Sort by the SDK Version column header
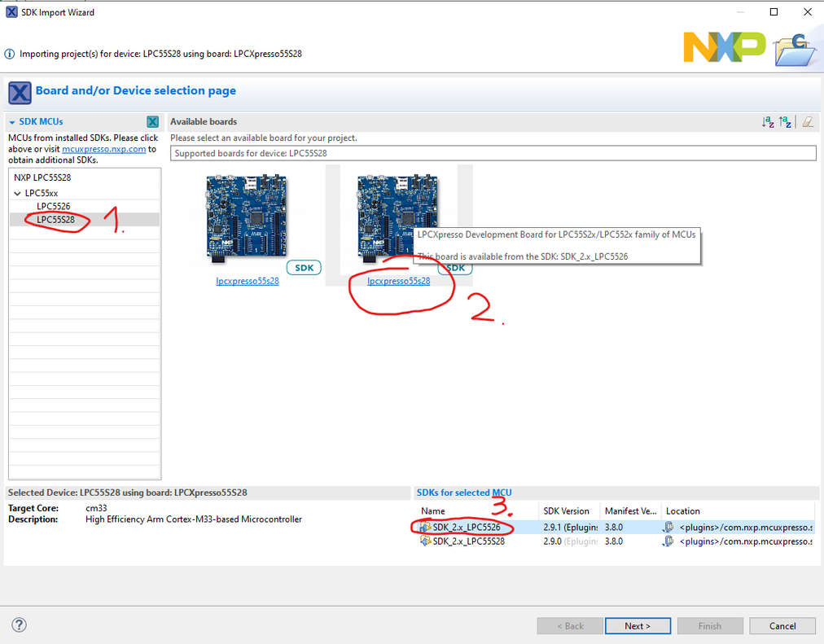The width and height of the screenshot is (824, 644). tap(570, 511)
